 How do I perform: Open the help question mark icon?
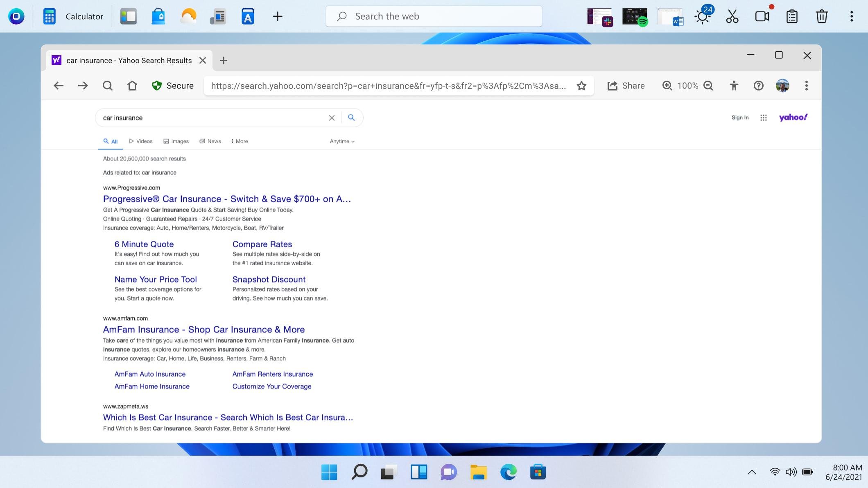click(x=758, y=86)
